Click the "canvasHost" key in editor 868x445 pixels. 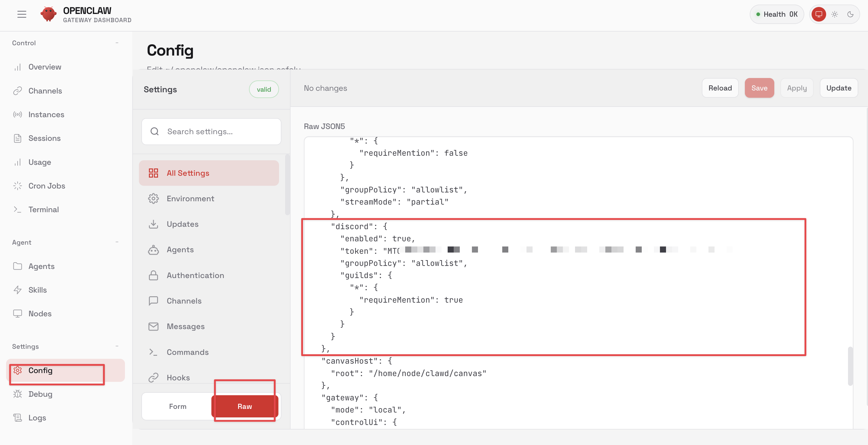pyautogui.click(x=350, y=361)
